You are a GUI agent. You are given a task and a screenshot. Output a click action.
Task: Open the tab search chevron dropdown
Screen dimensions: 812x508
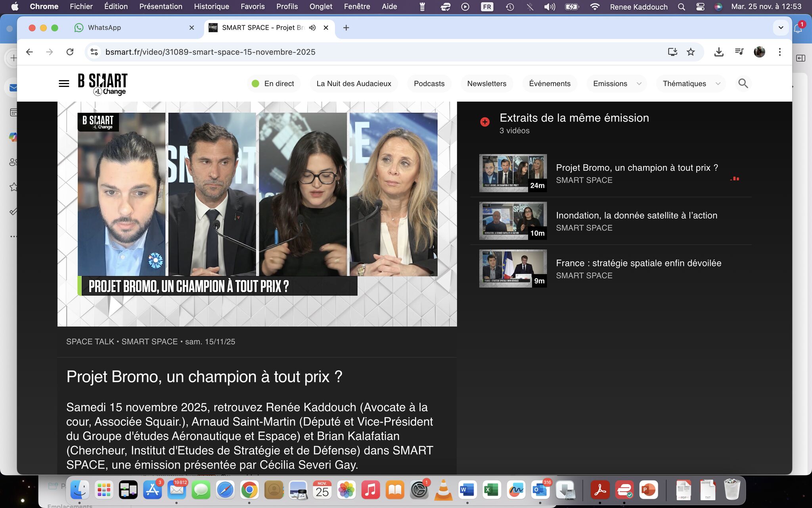pos(781,28)
